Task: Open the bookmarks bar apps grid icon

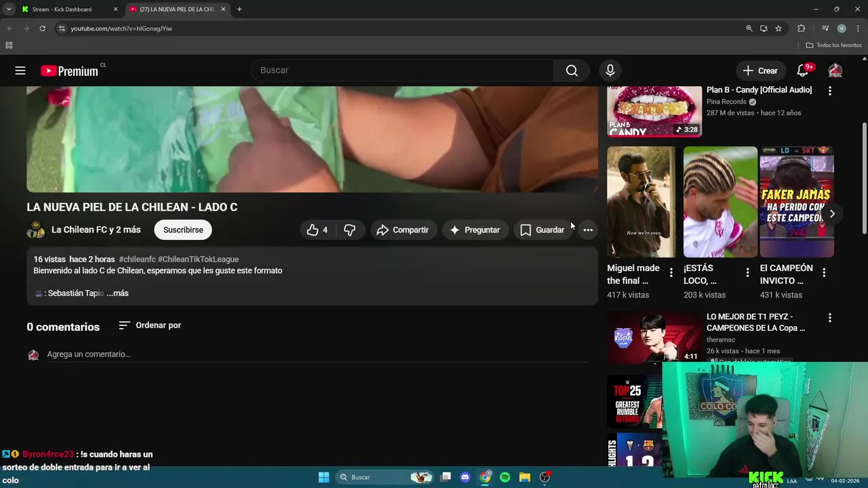Action: point(9,45)
